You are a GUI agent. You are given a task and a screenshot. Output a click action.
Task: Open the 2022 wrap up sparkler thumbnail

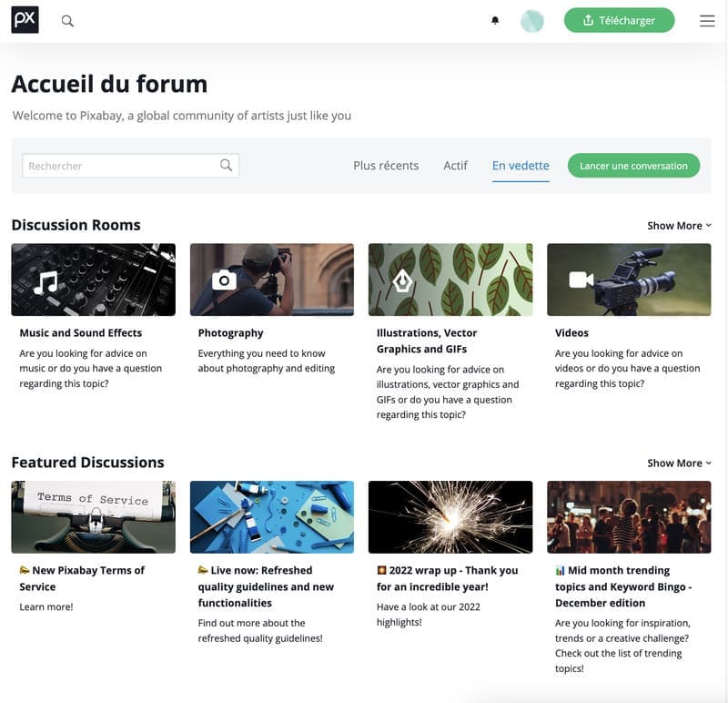click(x=450, y=517)
